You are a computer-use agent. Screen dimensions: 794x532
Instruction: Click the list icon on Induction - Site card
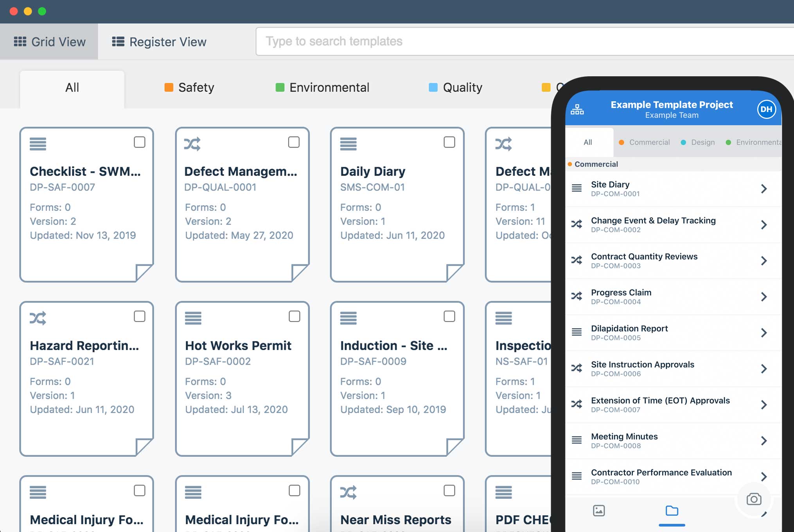click(x=348, y=318)
